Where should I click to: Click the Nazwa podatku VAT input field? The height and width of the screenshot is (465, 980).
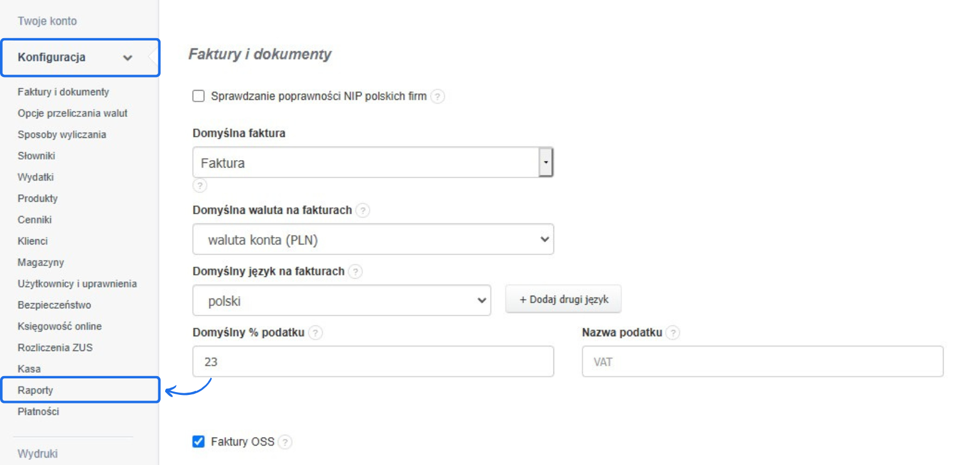pyautogui.click(x=762, y=362)
